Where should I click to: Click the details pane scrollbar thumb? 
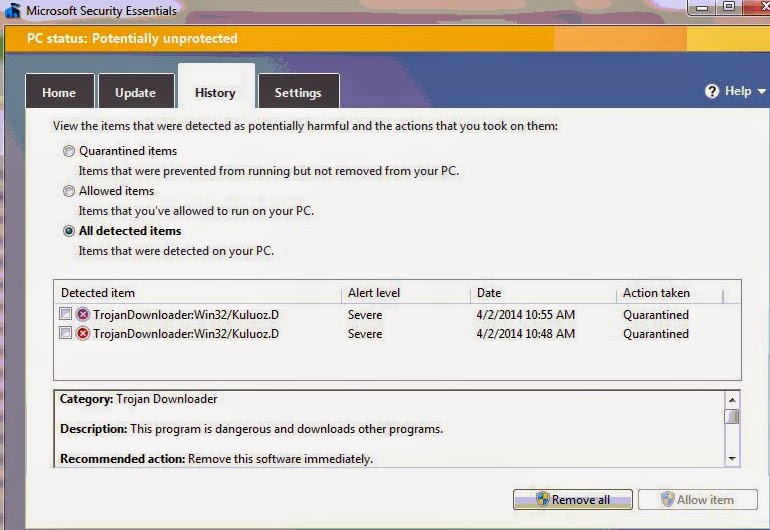[732, 416]
